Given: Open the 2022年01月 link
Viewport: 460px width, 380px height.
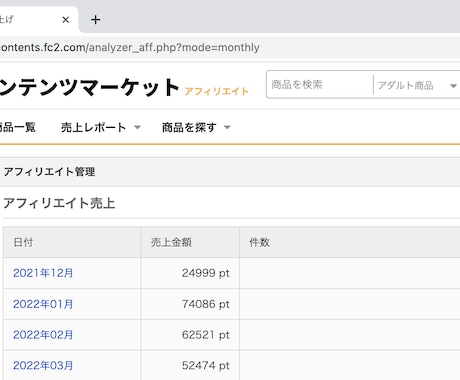Looking at the screenshot, I should 43,304.
